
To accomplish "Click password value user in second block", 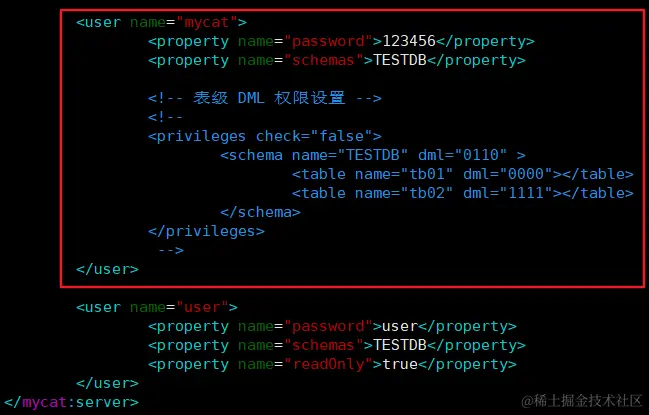I will point(400,326).
